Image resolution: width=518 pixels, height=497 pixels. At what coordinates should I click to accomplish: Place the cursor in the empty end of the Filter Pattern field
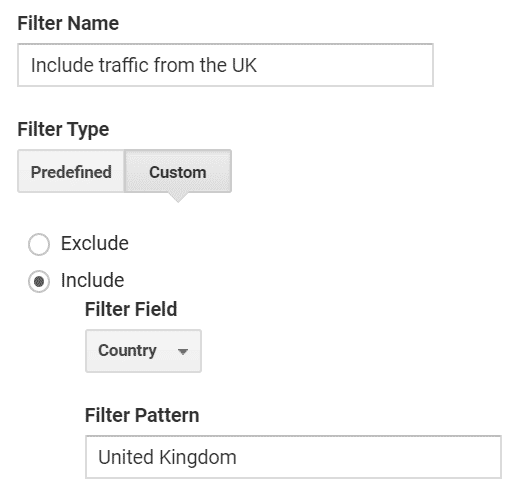tap(367, 457)
